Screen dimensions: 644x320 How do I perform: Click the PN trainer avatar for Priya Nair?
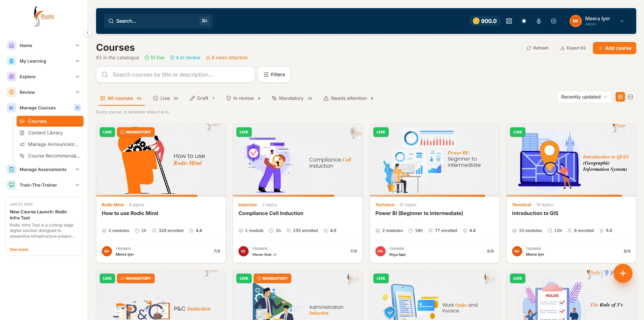tap(380, 251)
